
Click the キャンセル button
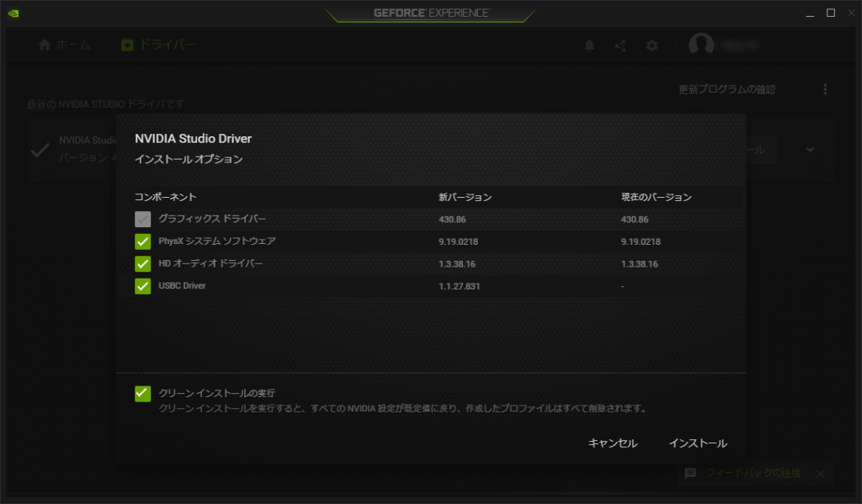tap(613, 443)
